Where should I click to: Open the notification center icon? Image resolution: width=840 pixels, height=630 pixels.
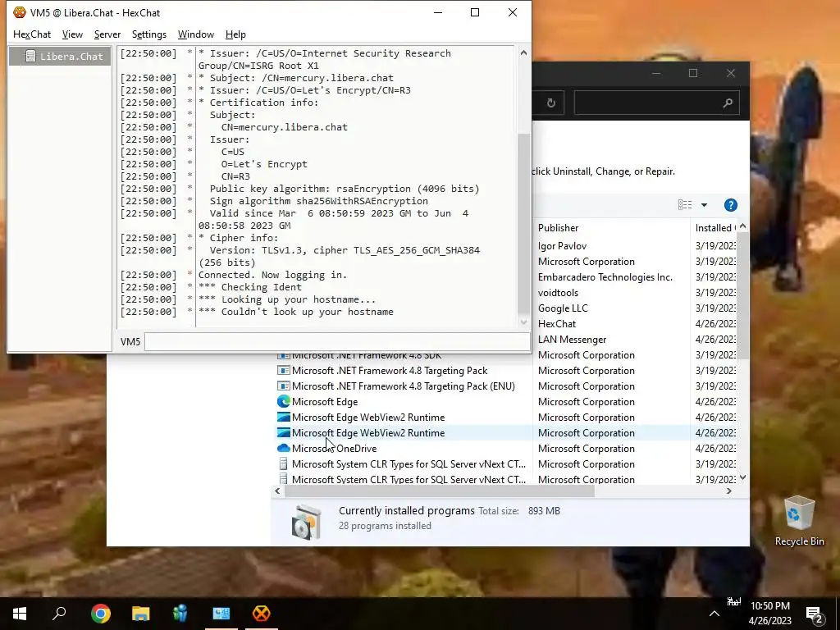coord(815,614)
